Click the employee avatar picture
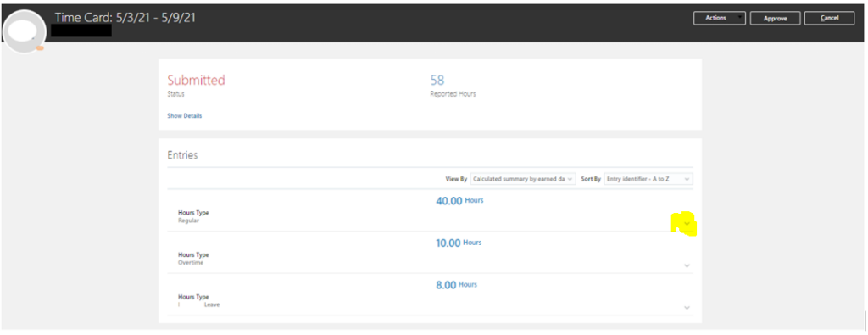 click(24, 31)
